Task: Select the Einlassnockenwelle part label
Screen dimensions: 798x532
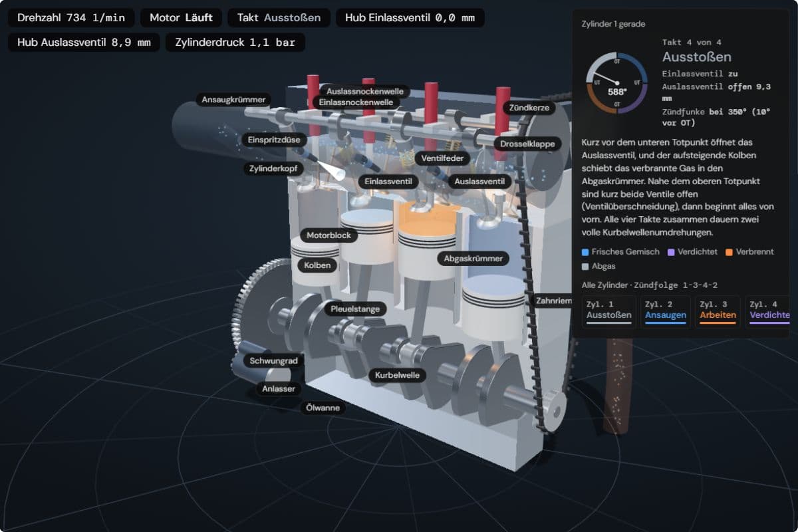Action: 356,102
